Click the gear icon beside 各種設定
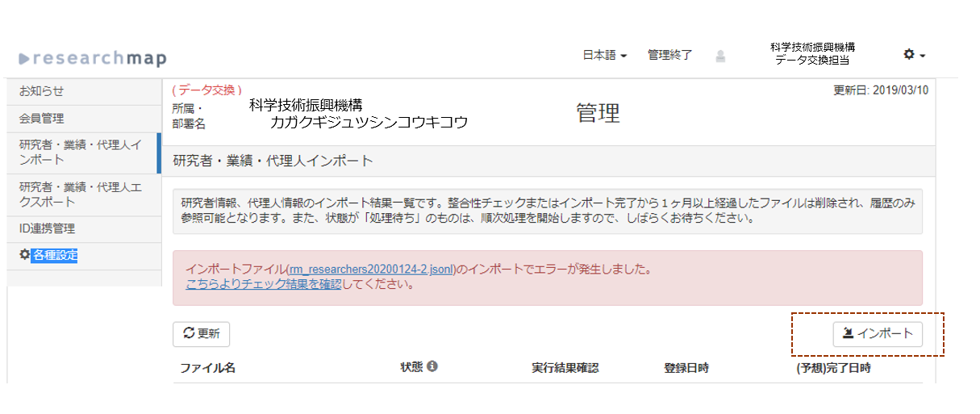 click(x=24, y=255)
